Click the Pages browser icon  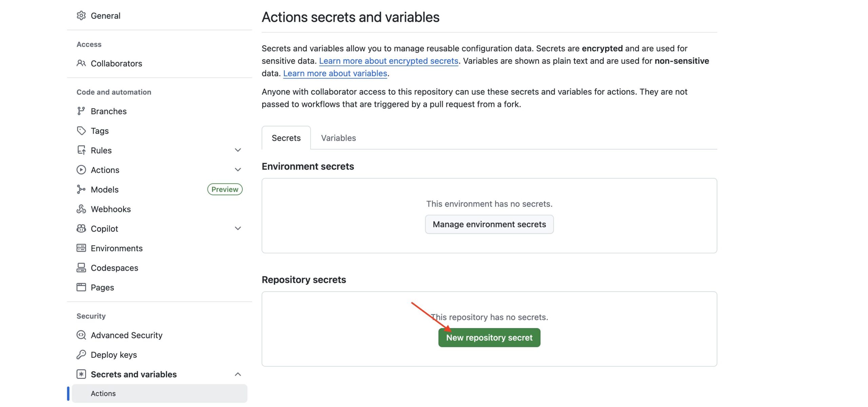tap(81, 288)
